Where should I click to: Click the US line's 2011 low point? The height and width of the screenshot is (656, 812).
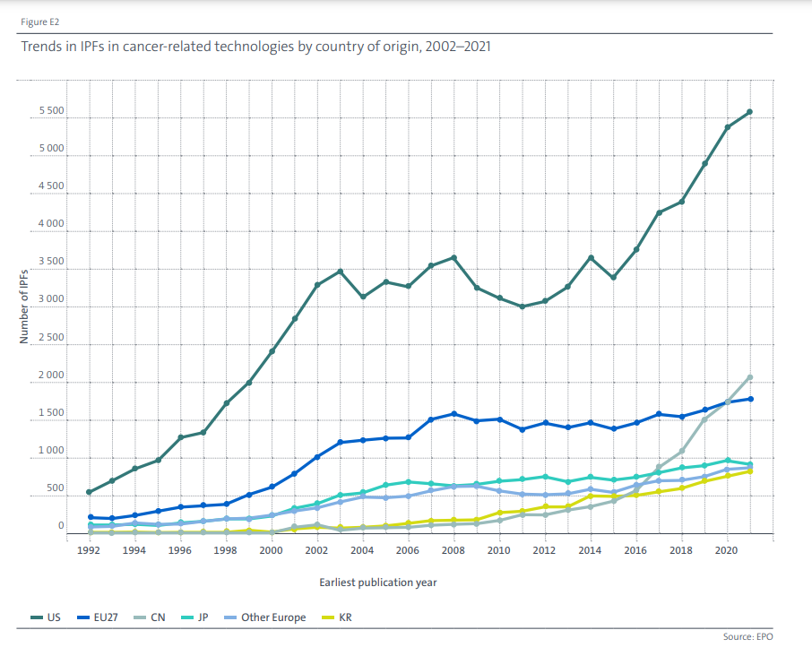click(x=522, y=306)
